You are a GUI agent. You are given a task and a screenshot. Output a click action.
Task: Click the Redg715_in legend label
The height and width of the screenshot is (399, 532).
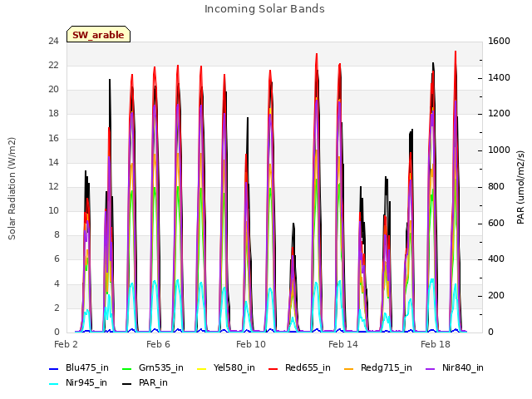pyautogui.click(x=386, y=367)
